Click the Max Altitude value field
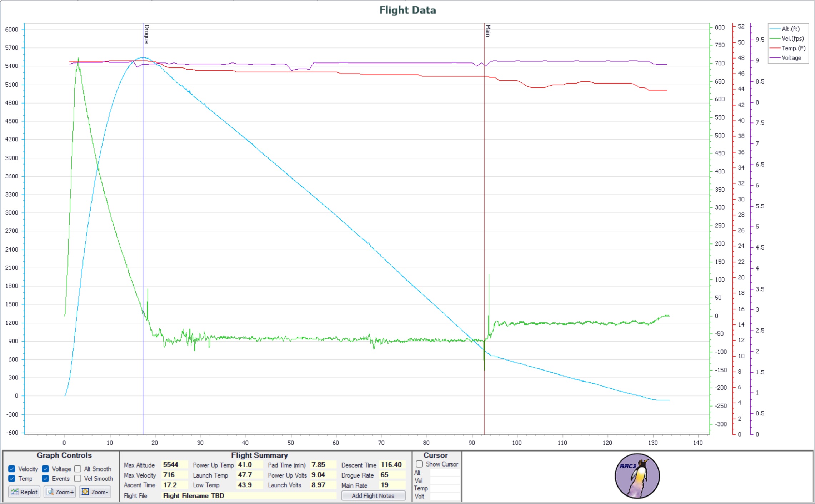Screen dimensions: 815x504 pyautogui.click(x=174, y=465)
